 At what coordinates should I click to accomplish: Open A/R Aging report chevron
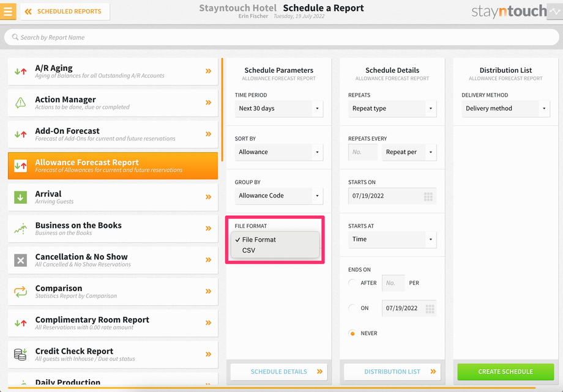(x=208, y=71)
